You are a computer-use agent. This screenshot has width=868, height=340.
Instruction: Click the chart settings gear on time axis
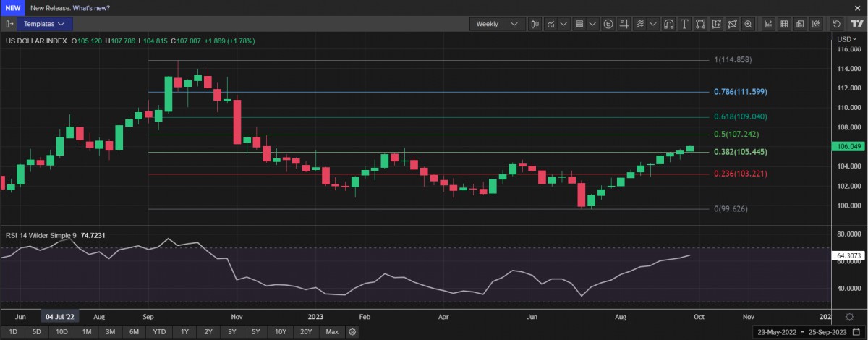pyautogui.click(x=848, y=317)
